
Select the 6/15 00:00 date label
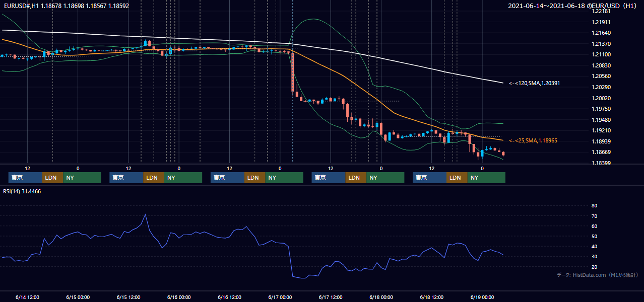tap(78, 297)
